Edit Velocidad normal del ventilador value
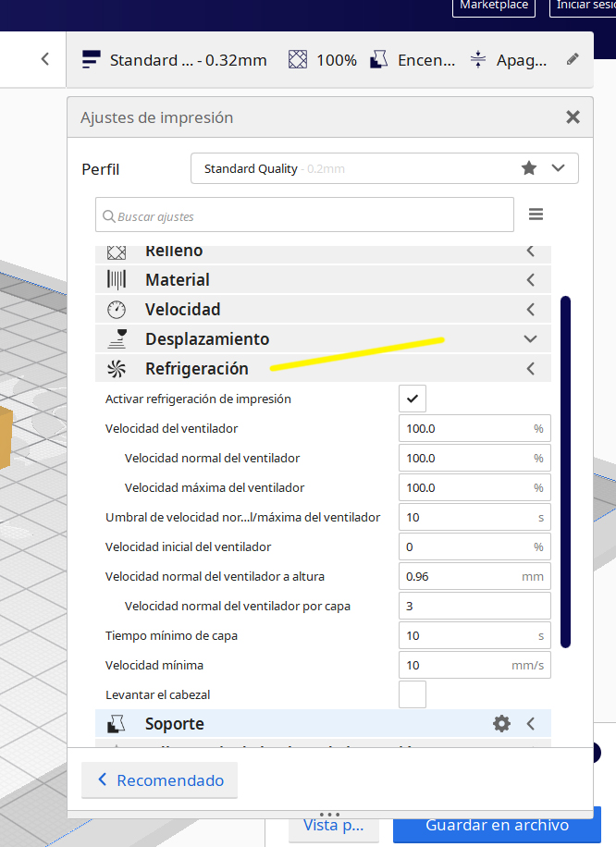Screen dimensions: 616x847 pyautogui.click(x=475, y=458)
